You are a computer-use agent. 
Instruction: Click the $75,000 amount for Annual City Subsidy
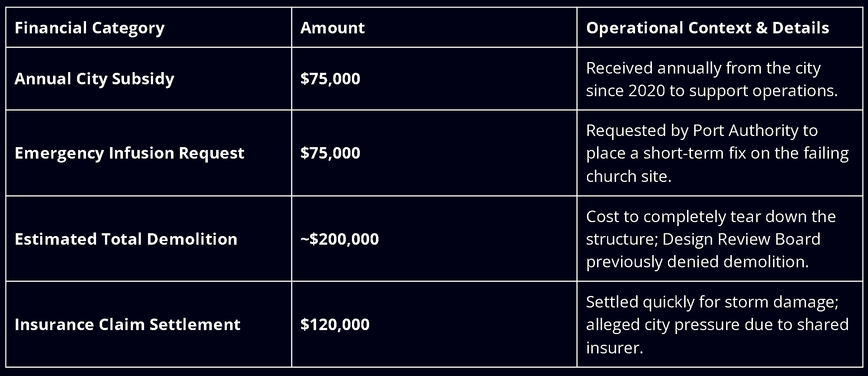coord(330,79)
